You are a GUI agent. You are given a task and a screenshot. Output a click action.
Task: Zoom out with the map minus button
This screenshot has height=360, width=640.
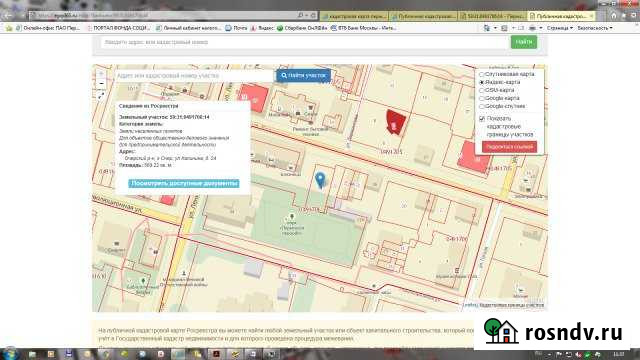pyautogui.click(x=101, y=84)
